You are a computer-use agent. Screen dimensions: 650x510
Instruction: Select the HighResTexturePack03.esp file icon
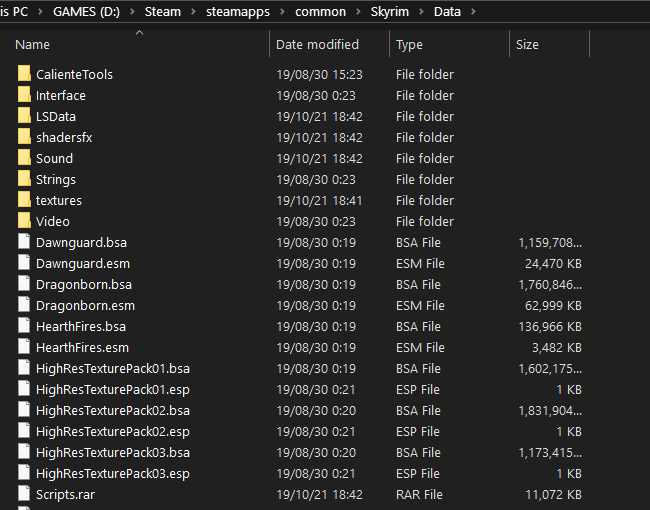tap(24, 473)
